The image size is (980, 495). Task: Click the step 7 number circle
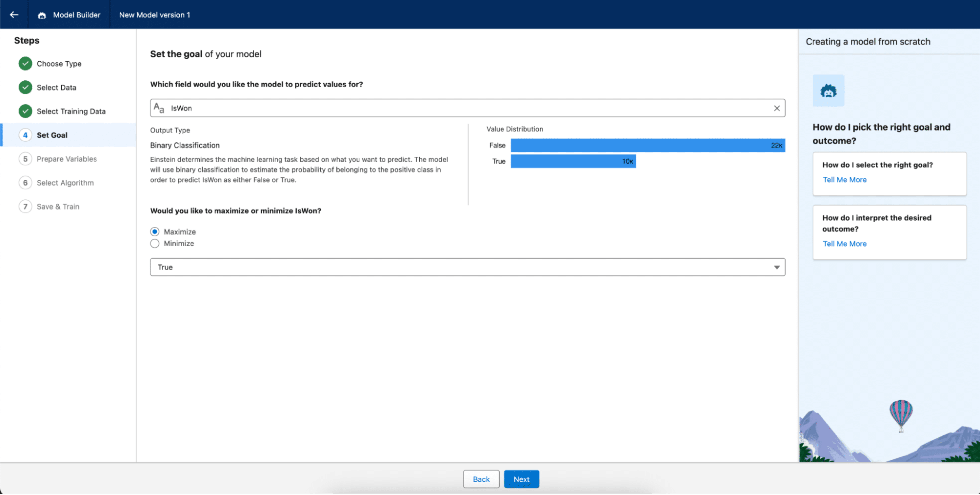tap(25, 206)
